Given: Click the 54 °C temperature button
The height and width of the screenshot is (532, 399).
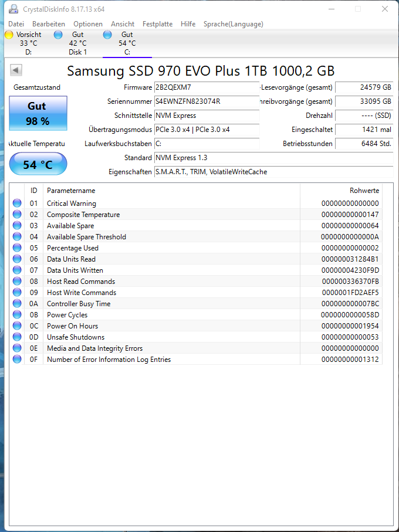Looking at the screenshot, I should click(x=38, y=164).
